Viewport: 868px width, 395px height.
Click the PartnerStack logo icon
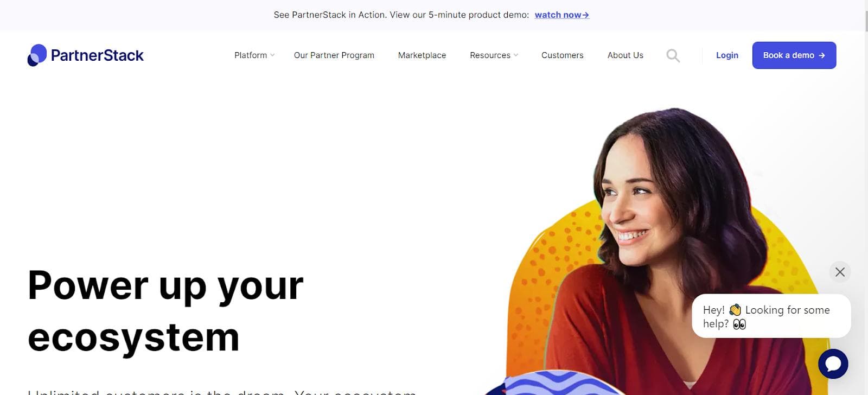[37, 55]
